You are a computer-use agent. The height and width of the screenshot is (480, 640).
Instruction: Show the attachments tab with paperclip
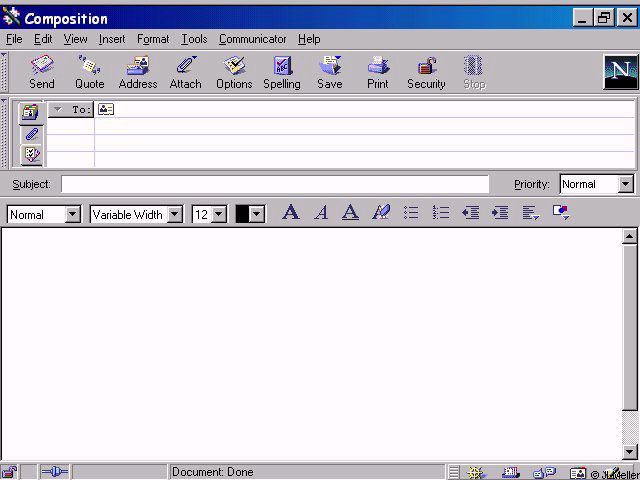point(31,134)
